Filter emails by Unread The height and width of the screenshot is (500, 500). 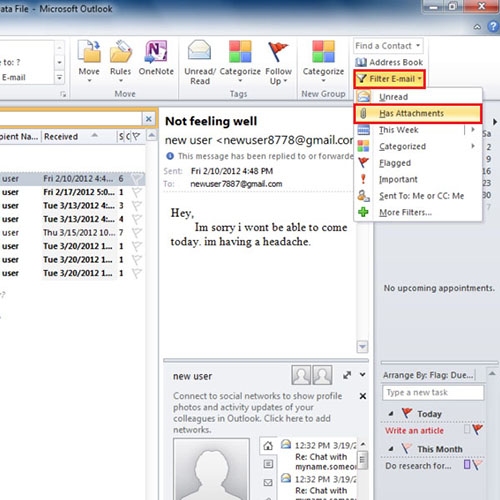(x=418, y=97)
